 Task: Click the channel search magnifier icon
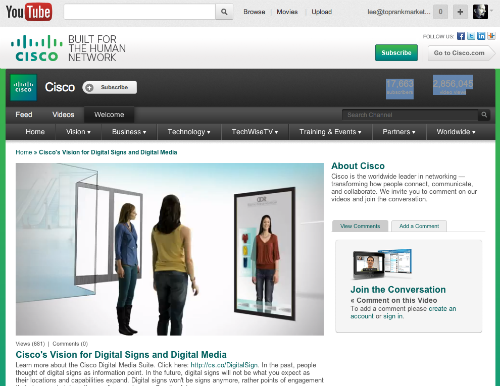click(x=484, y=115)
